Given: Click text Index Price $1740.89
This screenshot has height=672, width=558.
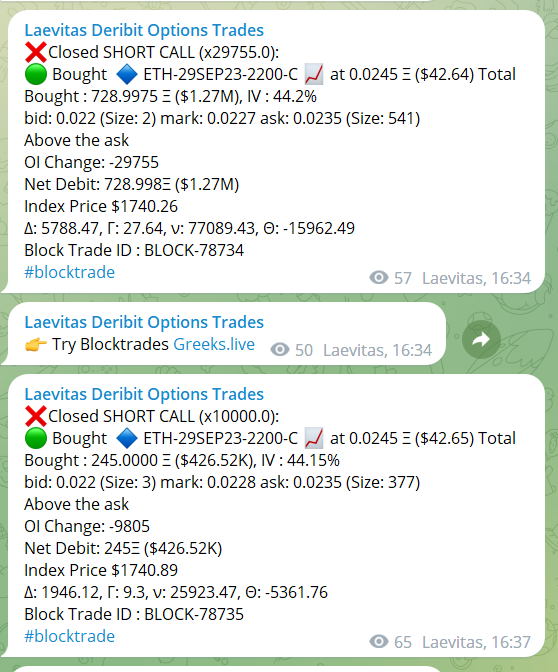Looking at the screenshot, I should pyautogui.click(x=101, y=570).
